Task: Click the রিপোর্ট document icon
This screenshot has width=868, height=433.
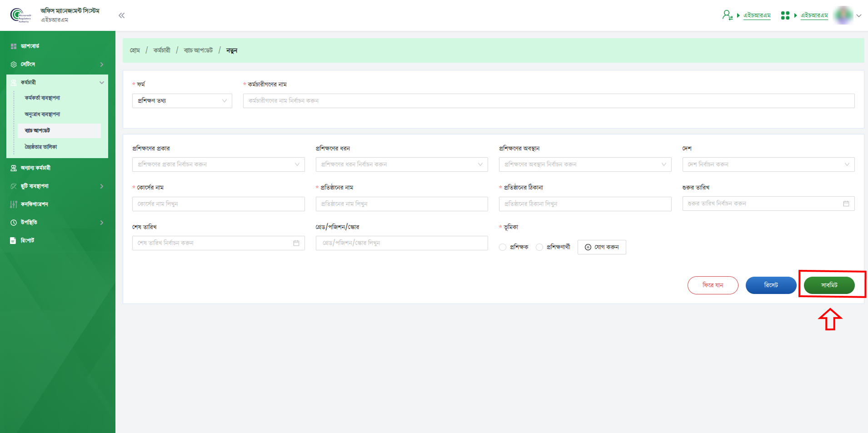Action: (13, 241)
